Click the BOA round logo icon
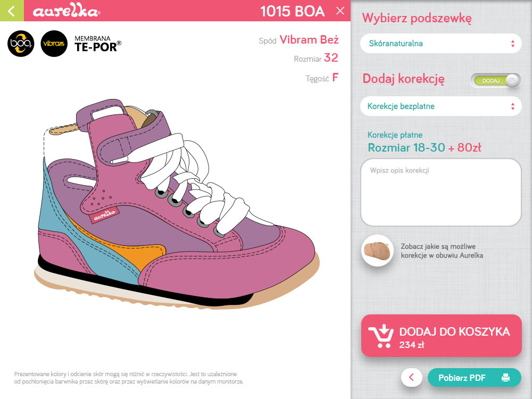 (21, 44)
